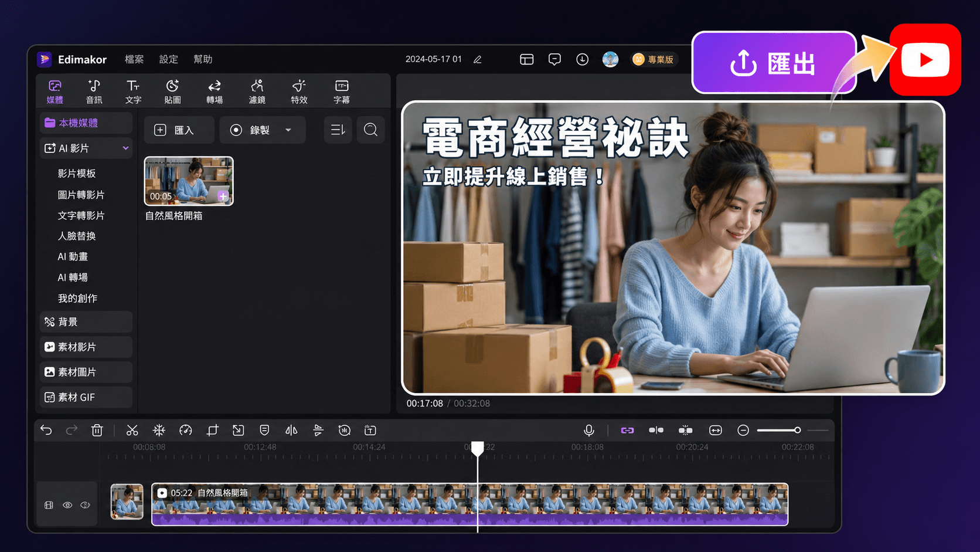Toggle track visibility eye icon
The height and width of the screenshot is (552, 980).
[x=67, y=505]
